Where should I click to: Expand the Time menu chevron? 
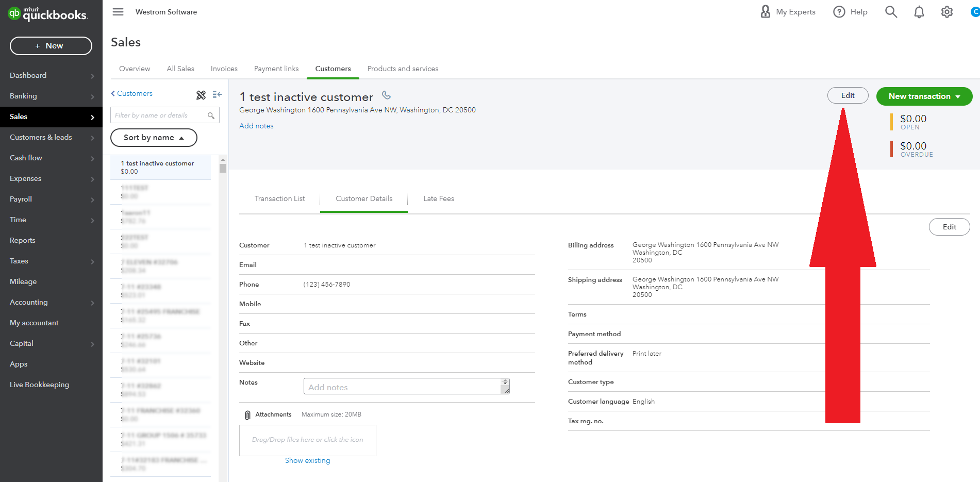click(93, 220)
